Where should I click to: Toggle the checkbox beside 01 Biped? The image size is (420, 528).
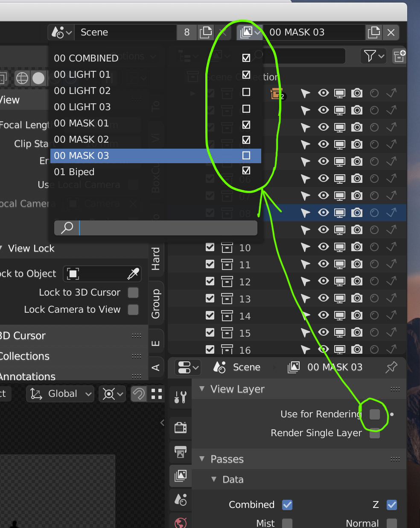coord(246,170)
